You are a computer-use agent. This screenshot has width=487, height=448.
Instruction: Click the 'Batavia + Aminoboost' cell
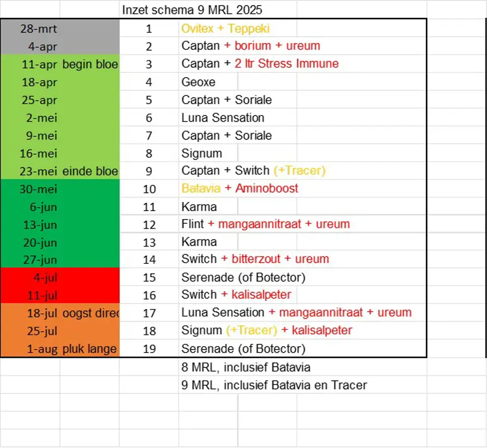[x=240, y=189]
